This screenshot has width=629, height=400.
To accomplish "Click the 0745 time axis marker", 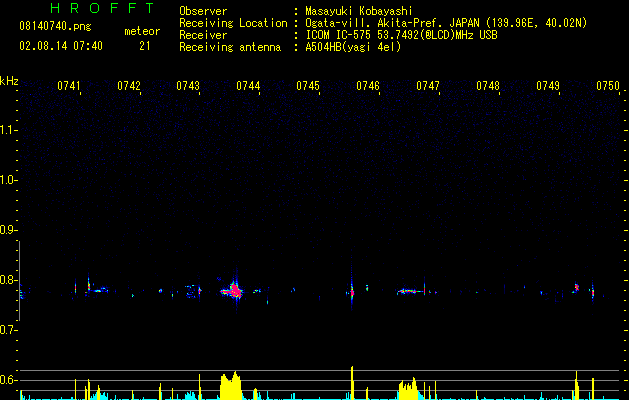I will point(308,85).
